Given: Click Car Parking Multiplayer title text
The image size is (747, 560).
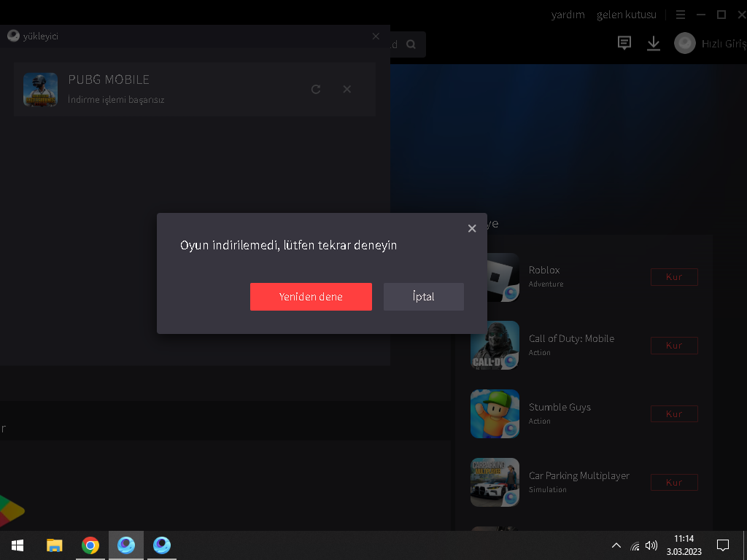Looking at the screenshot, I should 578,475.
